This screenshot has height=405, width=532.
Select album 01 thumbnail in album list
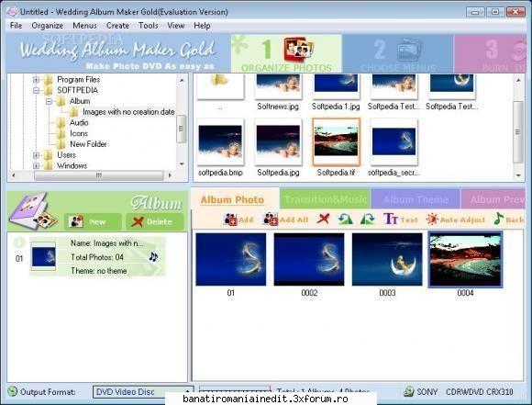click(x=44, y=256)
